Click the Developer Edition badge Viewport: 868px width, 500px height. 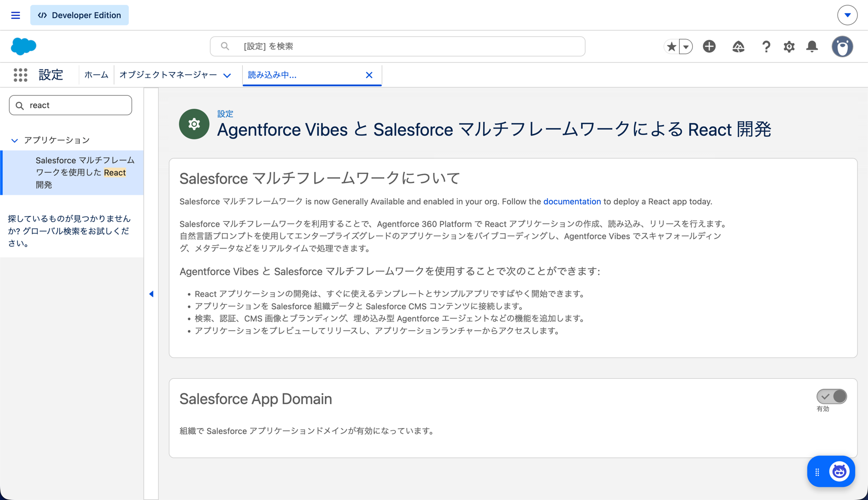point(80,15)
